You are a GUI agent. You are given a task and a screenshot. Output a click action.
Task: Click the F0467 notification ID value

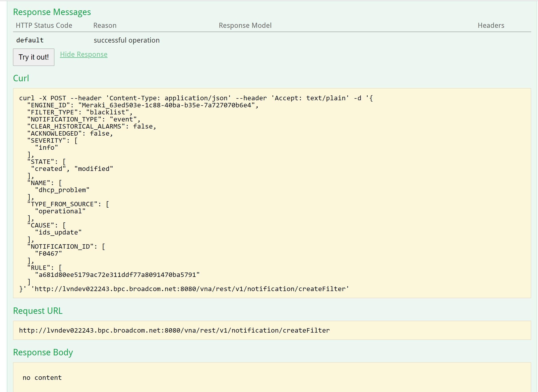point(48,254)
